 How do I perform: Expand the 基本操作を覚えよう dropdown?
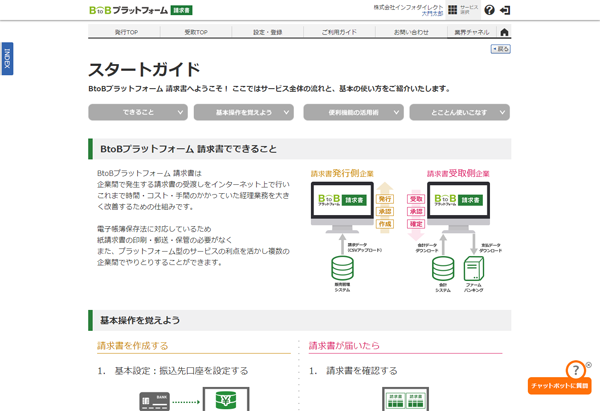[246, 113]
